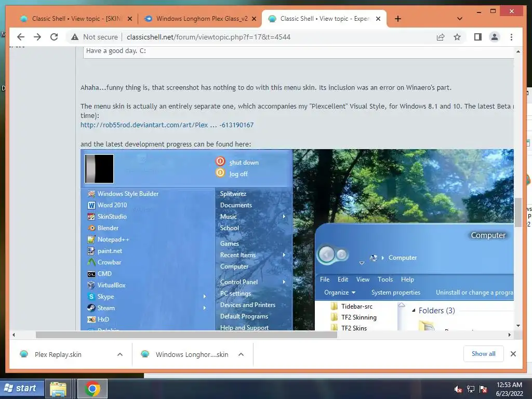Close the Windows Longhorn Plex Glass tab
Screen dimensions: 532x399
pos(254,19)
